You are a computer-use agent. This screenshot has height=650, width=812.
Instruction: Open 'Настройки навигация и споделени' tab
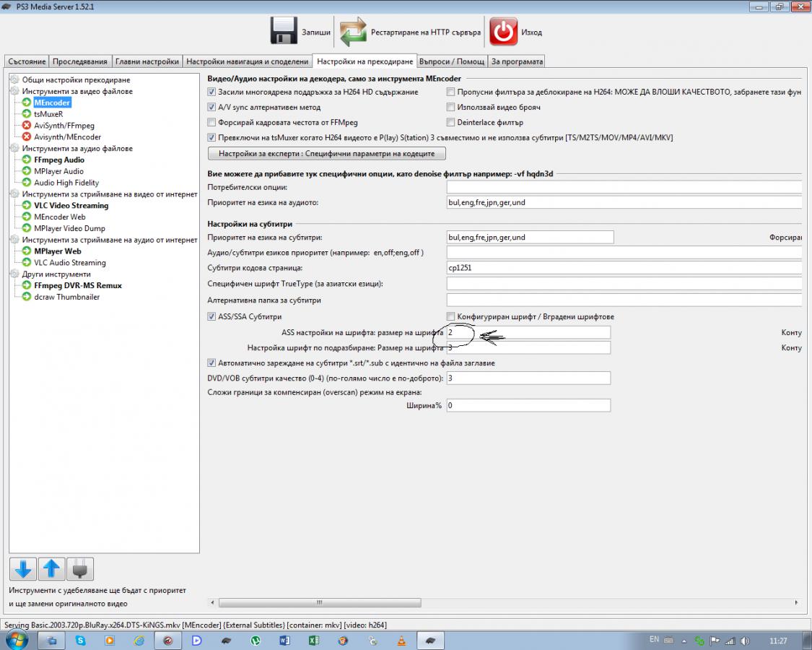pyautogui.click(x=248, y=61)
